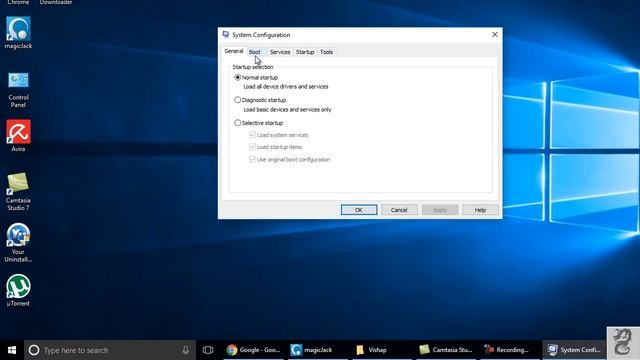
Task: Click the Type here to search box
Action: [x=110, y=350]
